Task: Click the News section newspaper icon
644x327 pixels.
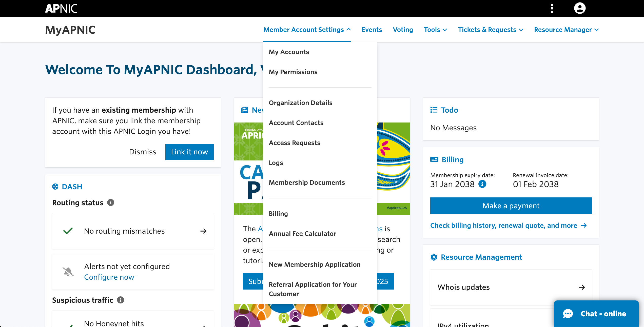Action: click(x=245, y=110)
